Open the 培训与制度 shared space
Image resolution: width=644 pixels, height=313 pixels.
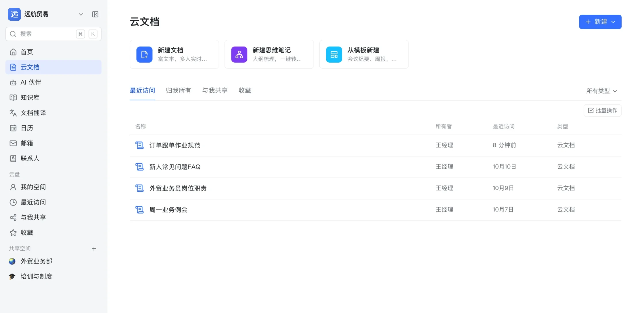53,276
